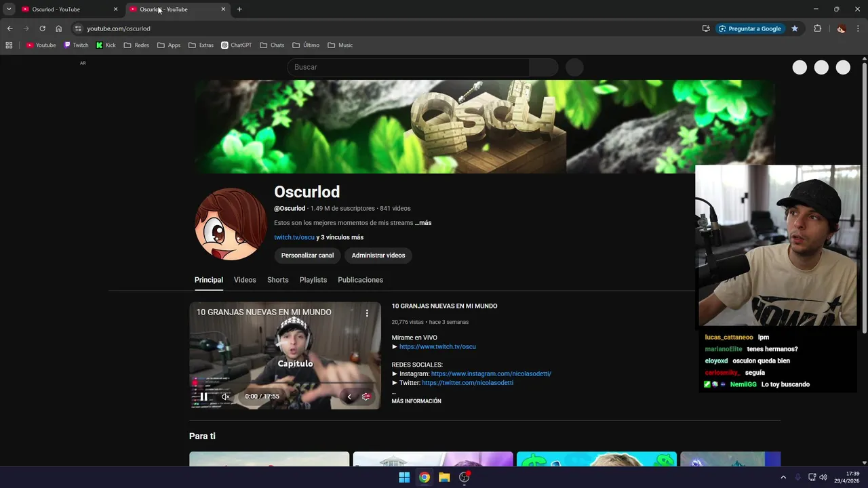The height and width of the screenshot is (488, 868).
Task: Open the 10 GRANJAS NUEVAS video title
Action: (x=444, y=306)
